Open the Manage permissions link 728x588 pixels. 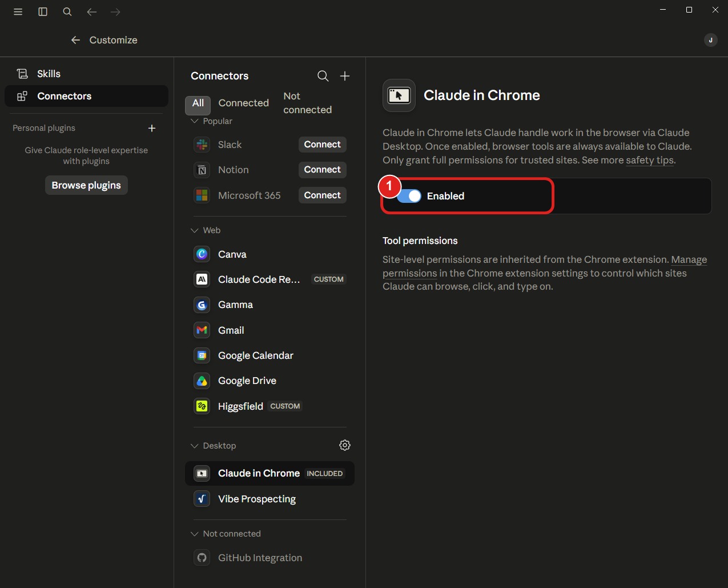[x=545, y=266]
